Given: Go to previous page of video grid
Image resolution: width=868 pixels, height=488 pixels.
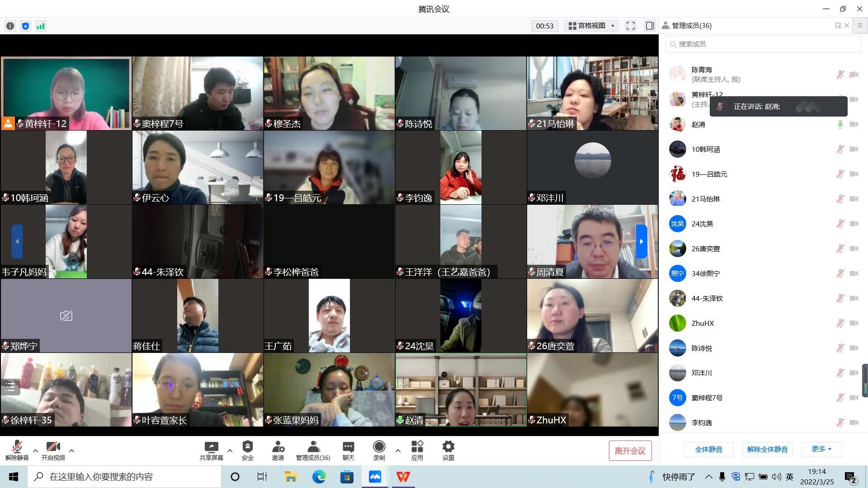Looking at the screenshot, I should pyautogui.click(x=17, y=241).
